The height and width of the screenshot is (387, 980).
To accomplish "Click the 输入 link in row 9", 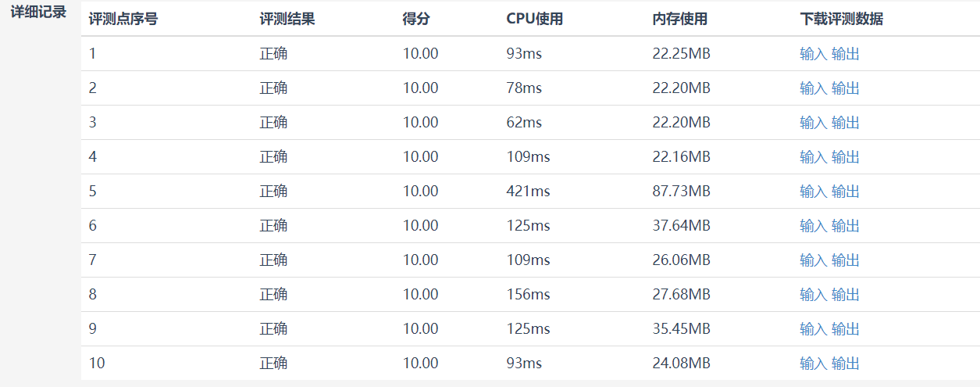I will point(813,329).
